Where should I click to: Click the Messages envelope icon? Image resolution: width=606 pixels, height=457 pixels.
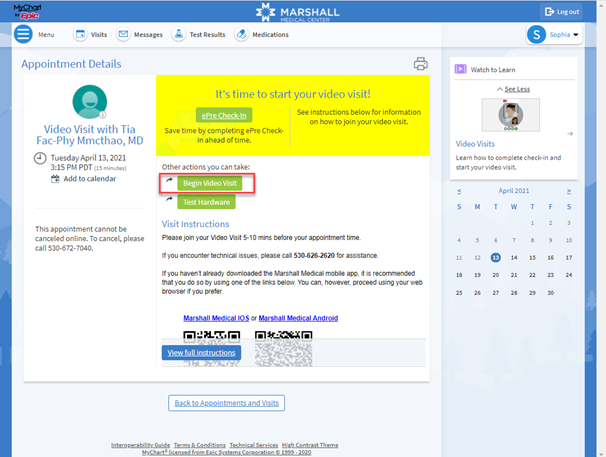(x=123, y=34)
